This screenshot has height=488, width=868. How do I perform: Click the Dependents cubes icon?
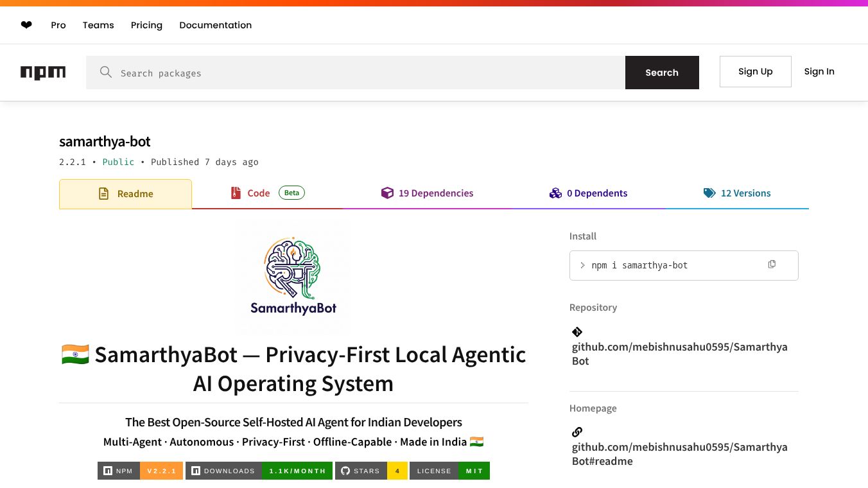coord(555,193)
